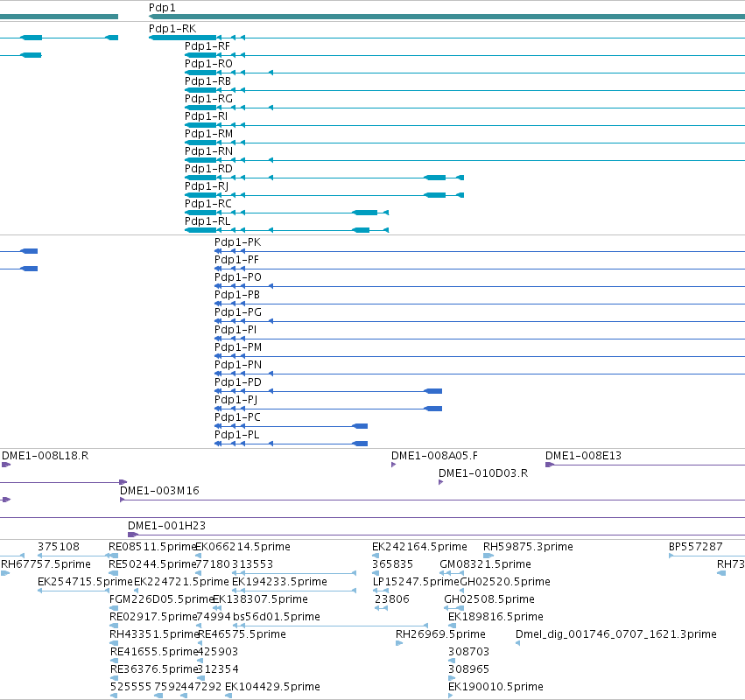Click the Pdp1-PK protein label
The width and height of the screenshot is (745, 700).
point(237,242)
